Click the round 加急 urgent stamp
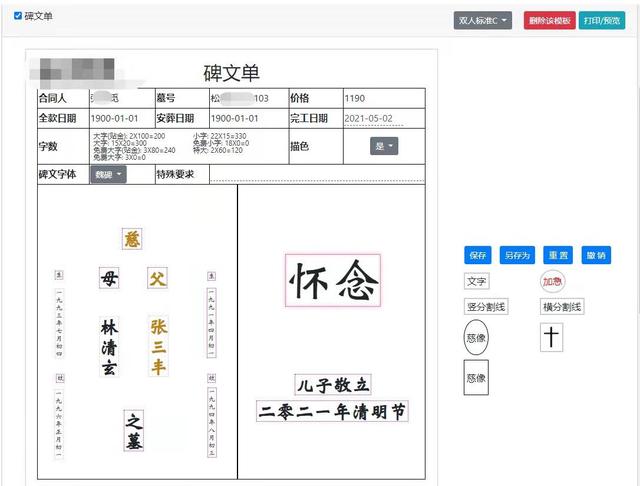 [x=553, y=281]
